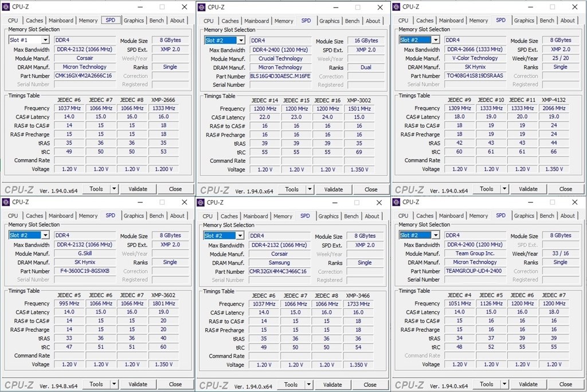Click the V-Color Technology module manufacturer field
The image size is (587, 392).
[x=475, y=58]
